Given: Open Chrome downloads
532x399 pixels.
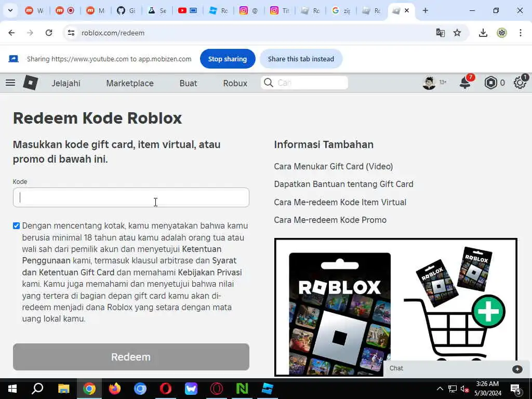Looking at the screenshot, I should coord(483,33).
